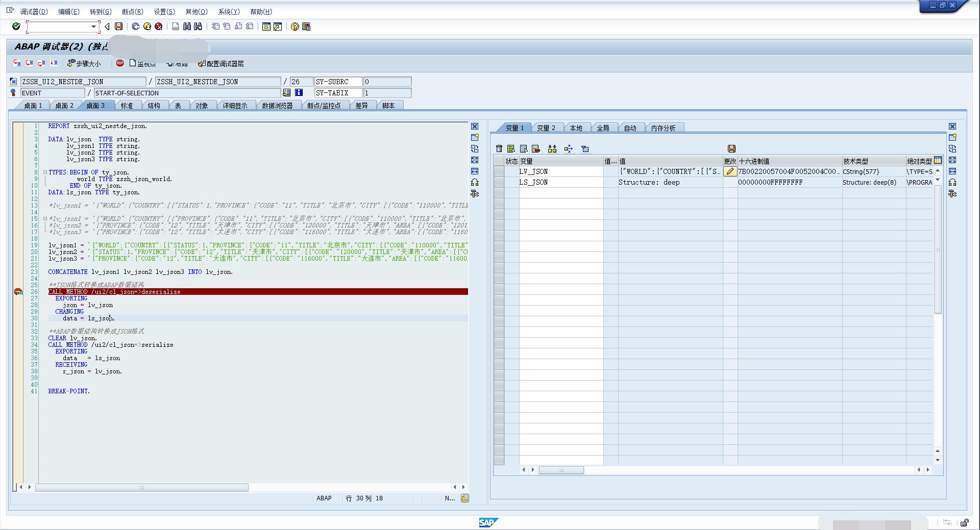
Task: Click the SY-TABIX variable name field
Action: point(338,93)
